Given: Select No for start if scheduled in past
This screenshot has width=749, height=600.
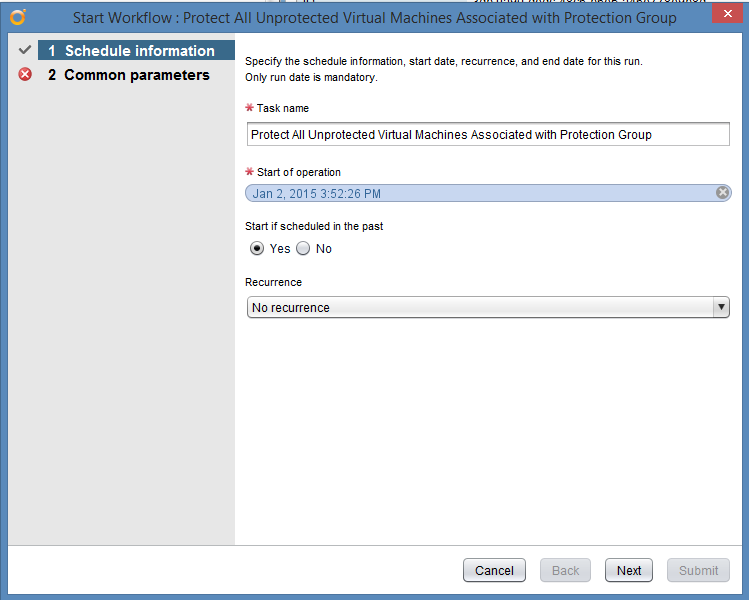Looking at the screenshot, I should 303,248.
